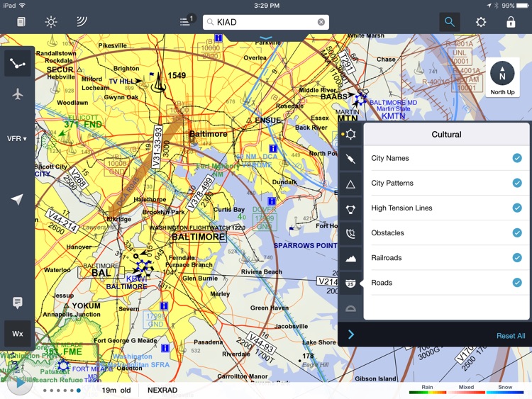Viewport: 532px width, 399px height.
Task: Tap the 3:29 PM clock in status bar
Action: pos(267,6)
